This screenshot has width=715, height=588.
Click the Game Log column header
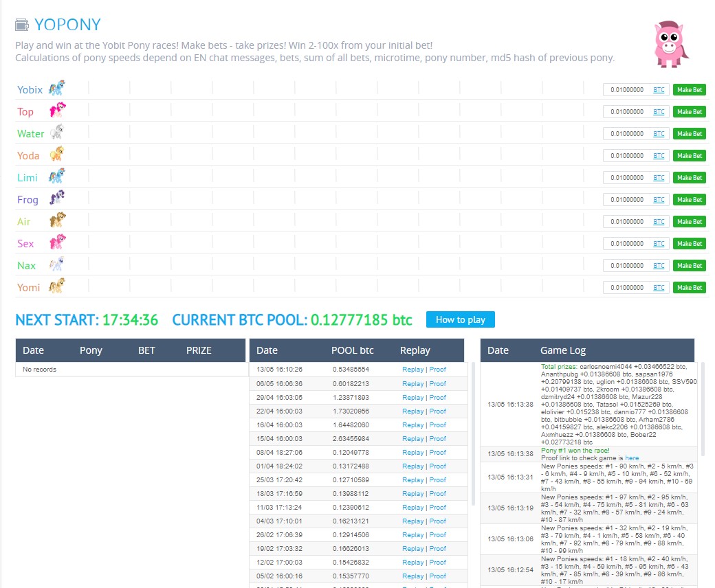point(562,350)
